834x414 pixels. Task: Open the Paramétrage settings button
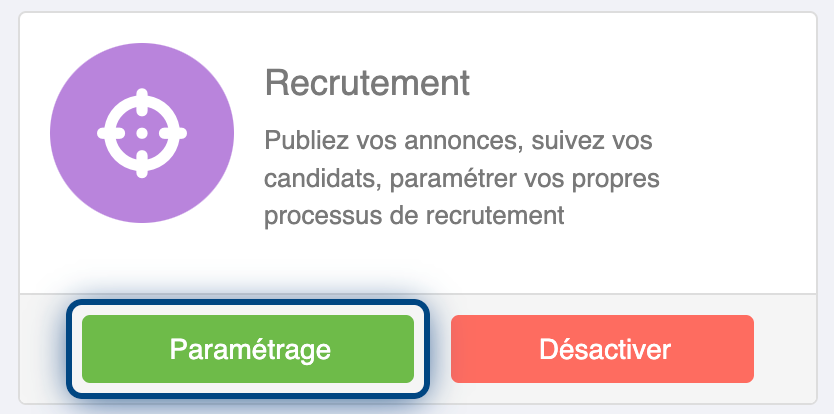click(248, 349)
